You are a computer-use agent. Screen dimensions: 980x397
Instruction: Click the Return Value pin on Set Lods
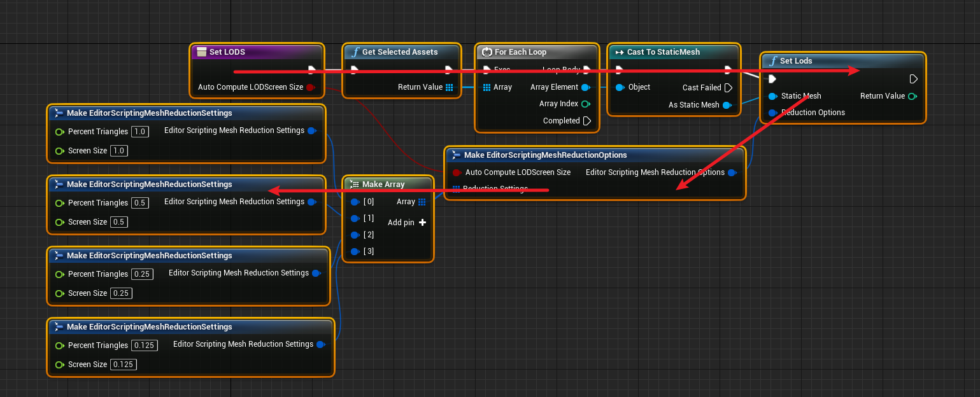913,96
